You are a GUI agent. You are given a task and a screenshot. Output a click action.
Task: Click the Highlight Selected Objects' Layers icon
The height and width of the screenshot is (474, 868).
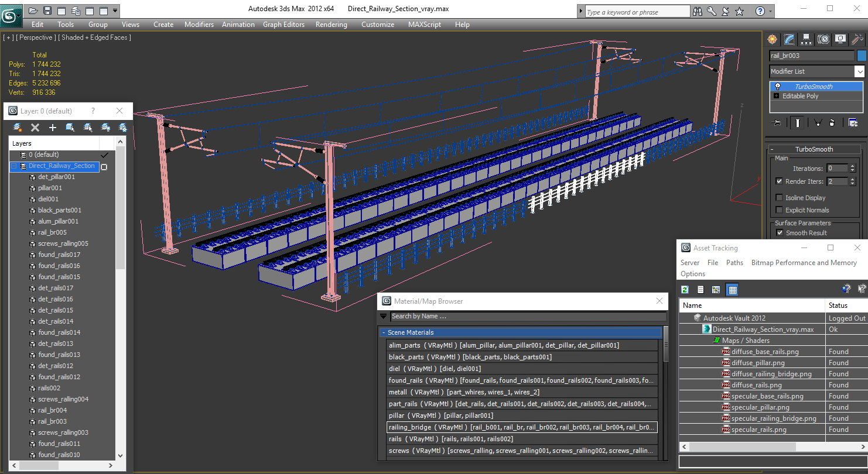(88, 128)
